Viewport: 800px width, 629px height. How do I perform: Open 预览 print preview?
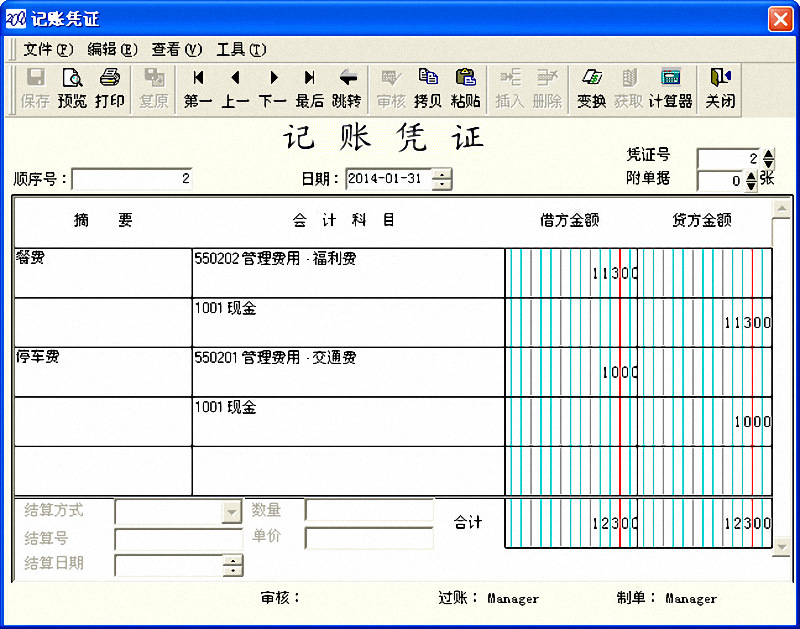72,89
